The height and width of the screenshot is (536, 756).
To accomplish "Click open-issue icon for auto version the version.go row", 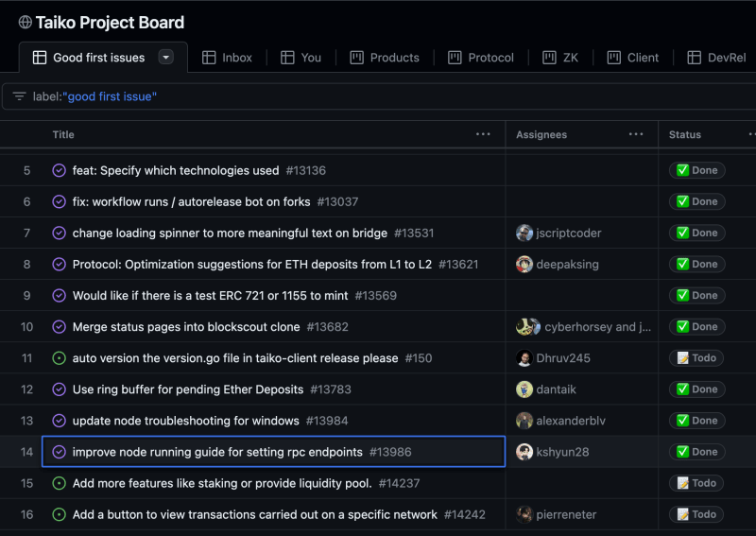I will coord(59,358).
